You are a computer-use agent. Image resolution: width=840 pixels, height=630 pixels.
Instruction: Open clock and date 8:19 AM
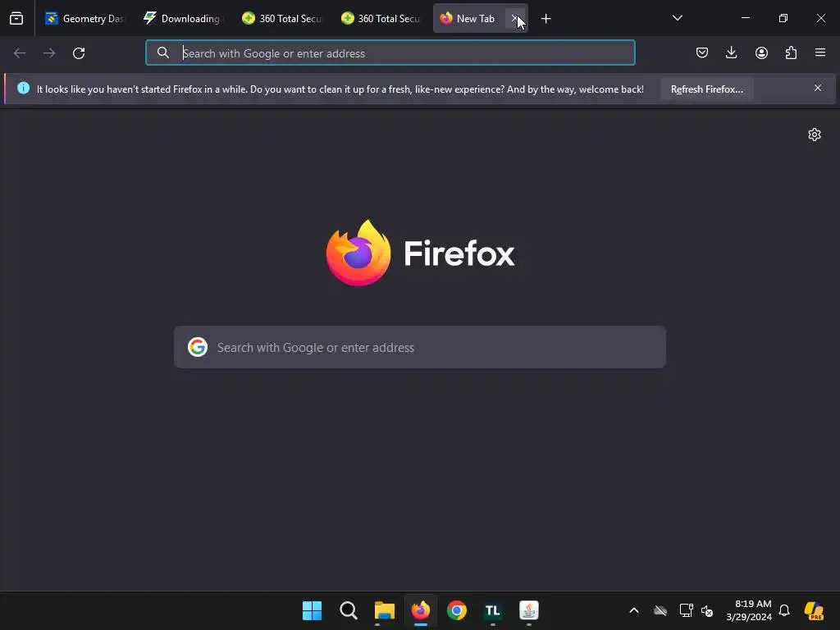click(x=749, y=610)
